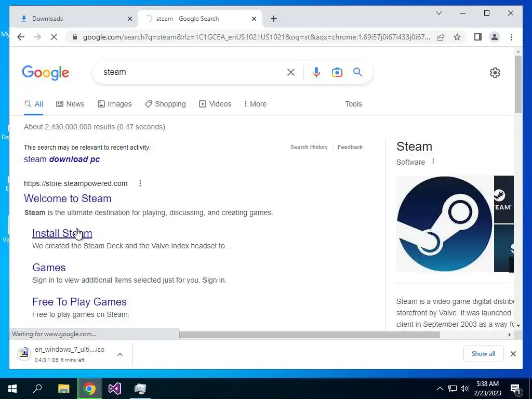Screen dimensions: 532x399
Task: Toggle the Chrome side panel icon
Action: pos(478,37)
